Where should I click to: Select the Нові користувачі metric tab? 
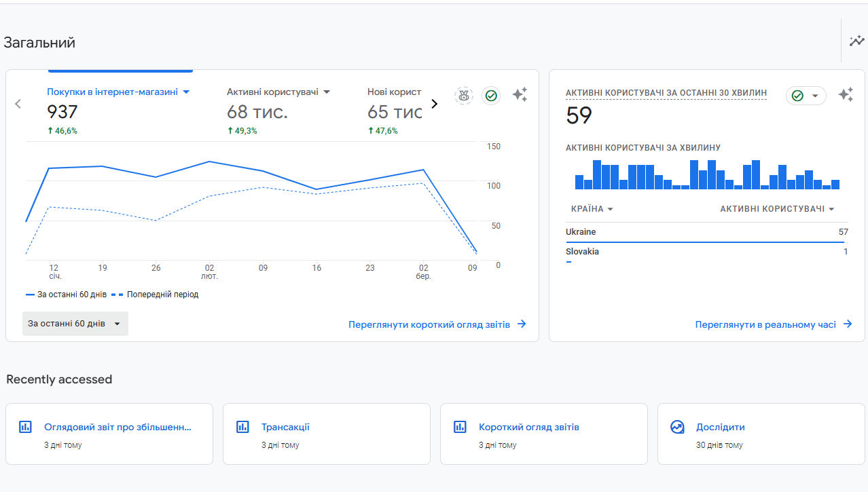[395, 92]
